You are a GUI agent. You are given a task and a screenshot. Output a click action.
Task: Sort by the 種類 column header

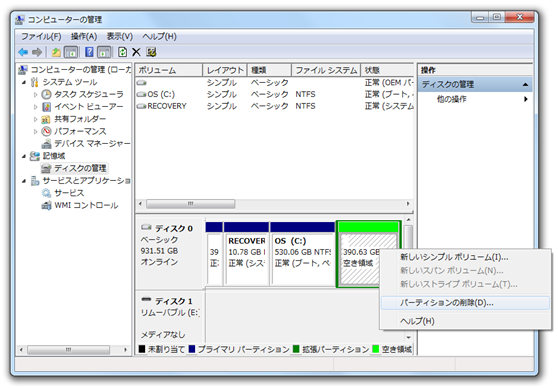click(x=269, y=70)
